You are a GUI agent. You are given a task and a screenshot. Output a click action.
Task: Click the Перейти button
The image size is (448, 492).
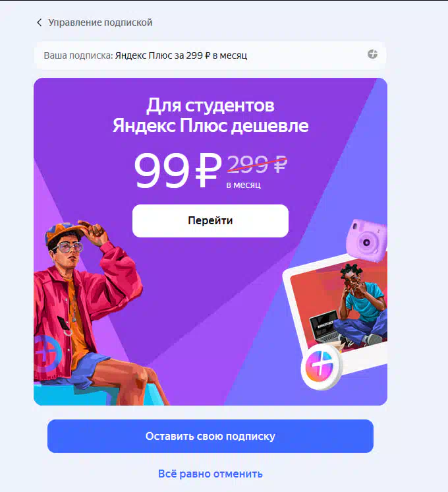[x=210, y=221]
